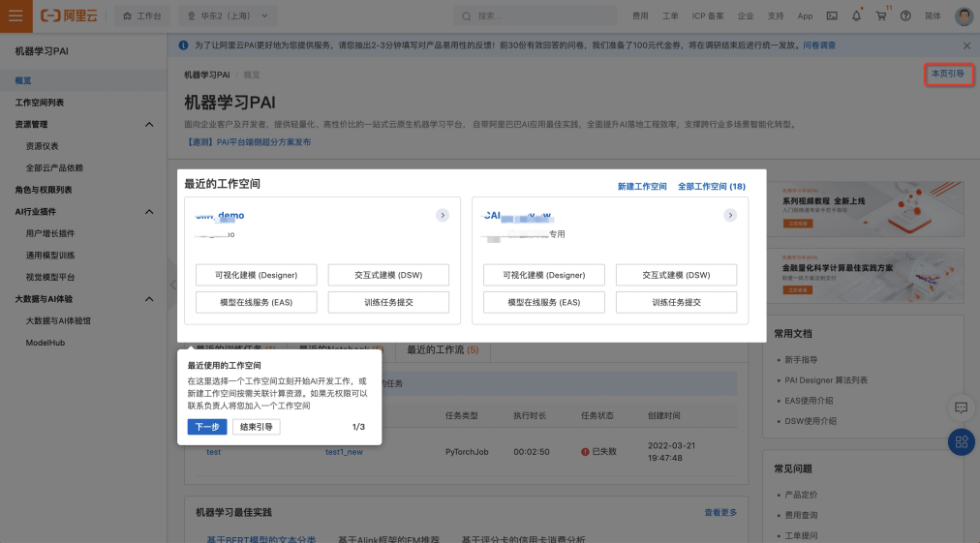Collapse the sidebar with the handle arrow

pyautogui.click(x=173, y=285)
